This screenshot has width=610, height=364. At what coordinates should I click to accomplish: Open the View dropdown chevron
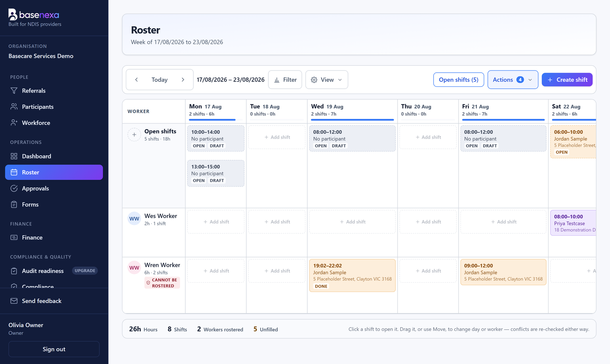point(340,80)
